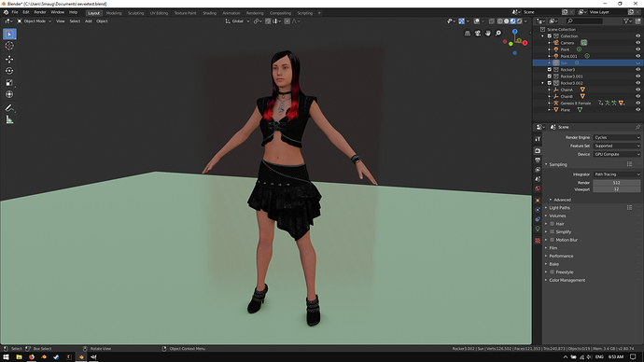Click the outliner search field
Viewport: 644px width, 362px height.
(585, 21)
